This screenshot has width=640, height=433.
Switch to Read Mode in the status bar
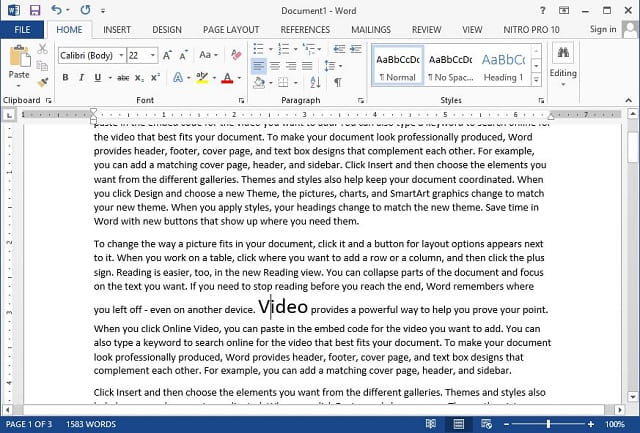coord(431,424)
